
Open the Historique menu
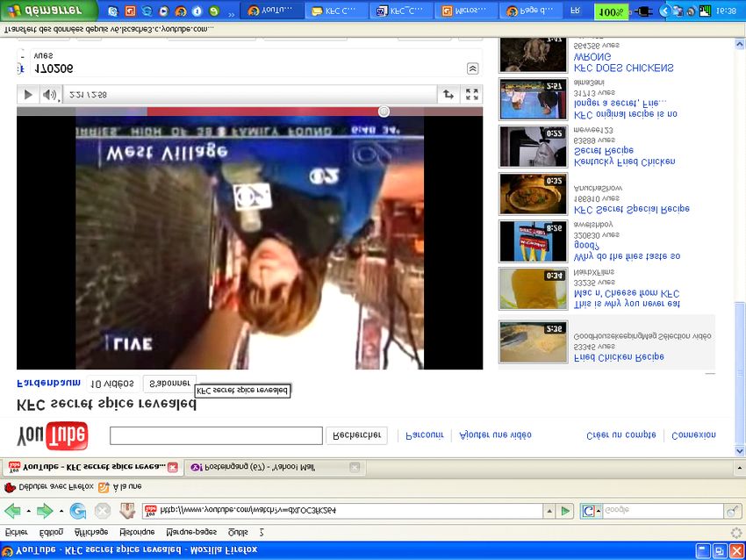click(137, 532)
